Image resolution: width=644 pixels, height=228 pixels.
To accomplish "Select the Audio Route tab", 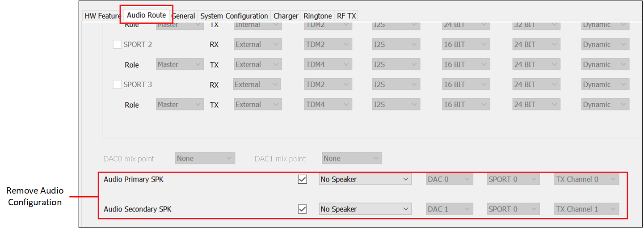I will tap(146, 15).
